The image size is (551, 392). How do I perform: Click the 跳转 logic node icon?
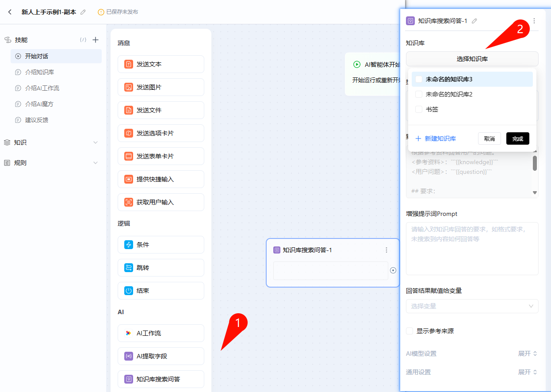tap(129, 268)
